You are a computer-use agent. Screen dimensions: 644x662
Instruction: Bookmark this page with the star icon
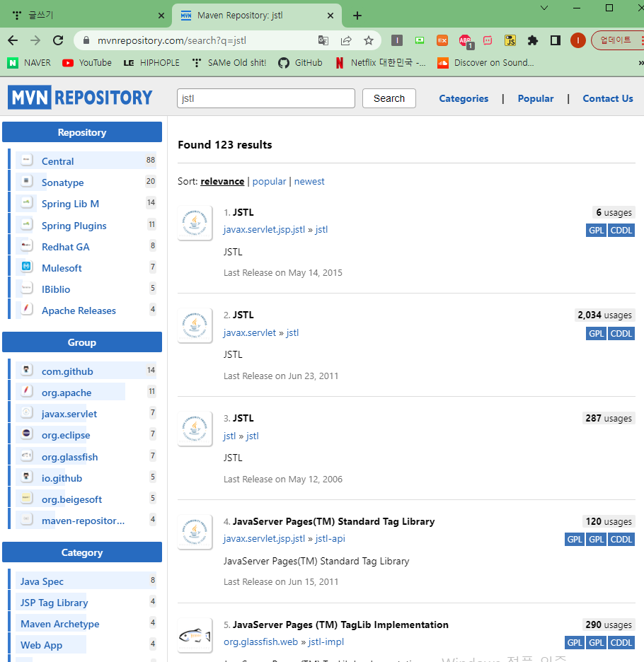pos(369,40)
